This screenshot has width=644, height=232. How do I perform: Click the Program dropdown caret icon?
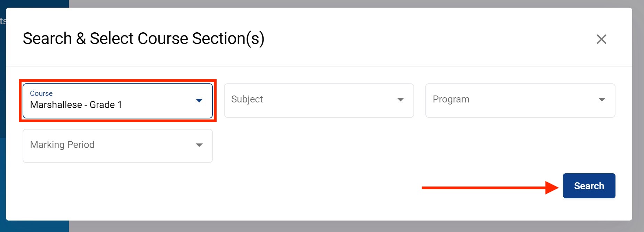(602, 100)
